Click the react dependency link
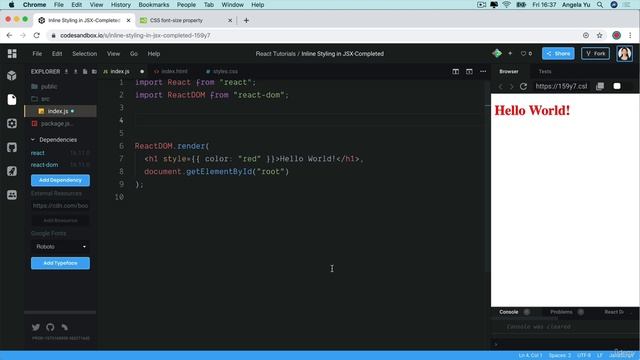 click(x=38, y=153)
